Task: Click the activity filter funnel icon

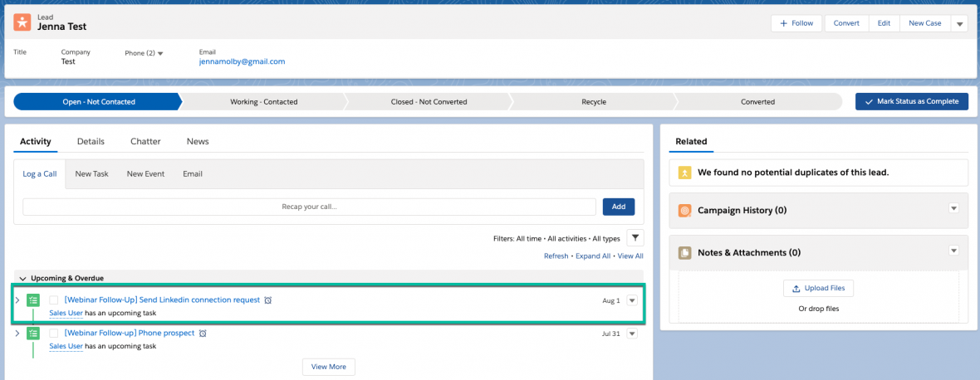Action: (x=635, y=238)
